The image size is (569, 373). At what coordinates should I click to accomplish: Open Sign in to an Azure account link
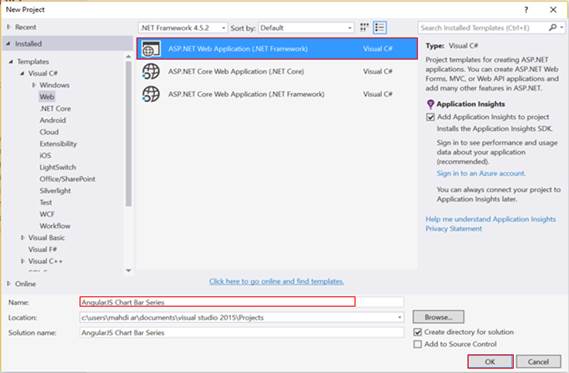point(481,173)
